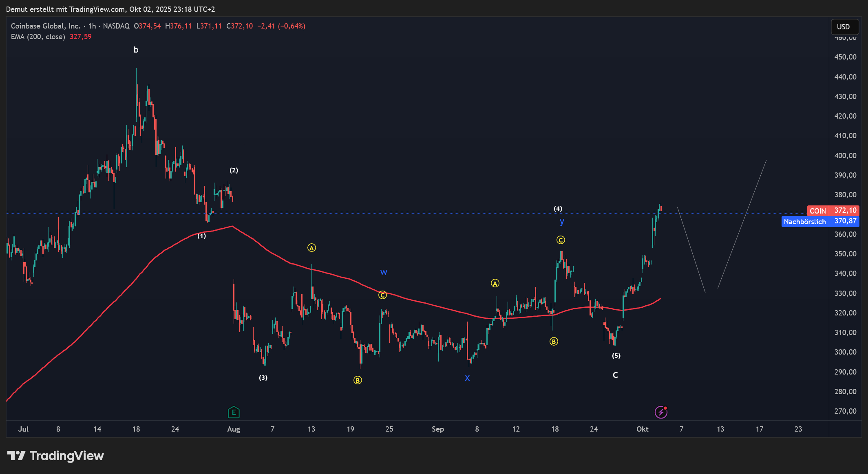Click the blue Nachbörslich after-hours label
The height and width of the screenshot is (474, 868).
(804, 222)
